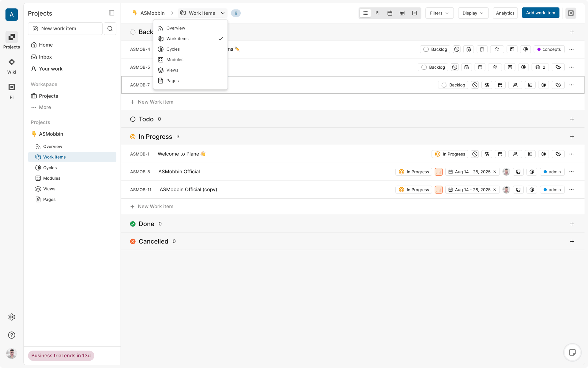Change priority of ASMOB-8
588x368 pixels.
(439, 172)
